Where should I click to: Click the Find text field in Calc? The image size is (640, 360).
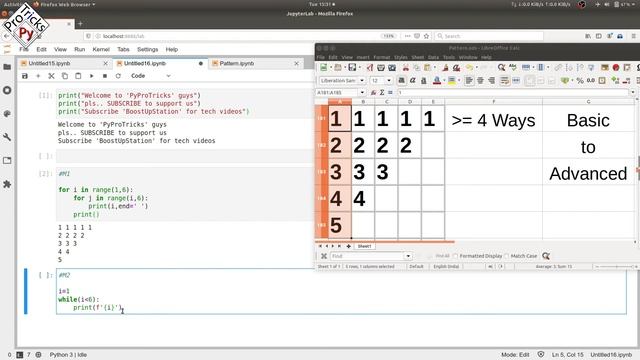(367, 256)
